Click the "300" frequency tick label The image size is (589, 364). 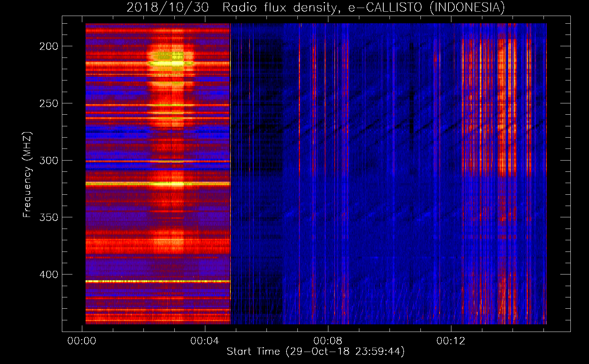(x=49, y=161)
